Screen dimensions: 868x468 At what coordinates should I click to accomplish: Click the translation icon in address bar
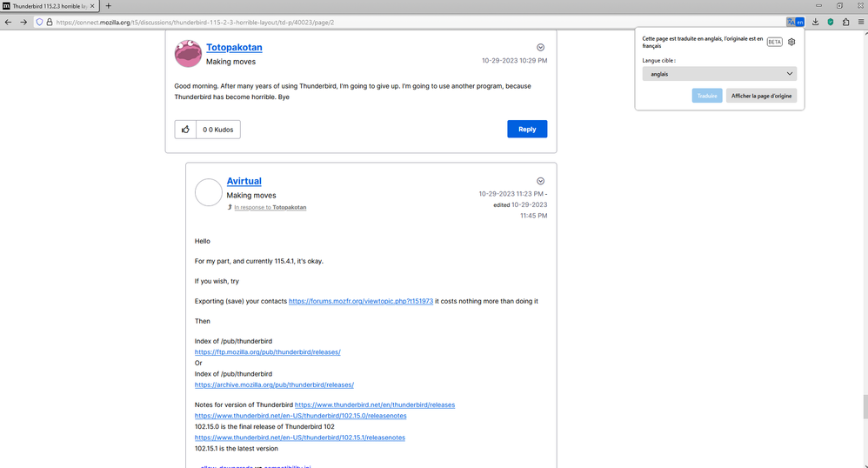coord(795,22)
